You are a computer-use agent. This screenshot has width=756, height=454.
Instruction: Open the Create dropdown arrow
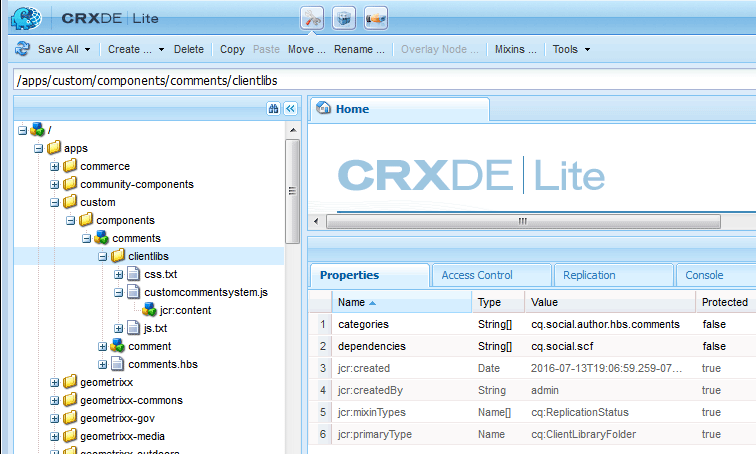161,49
